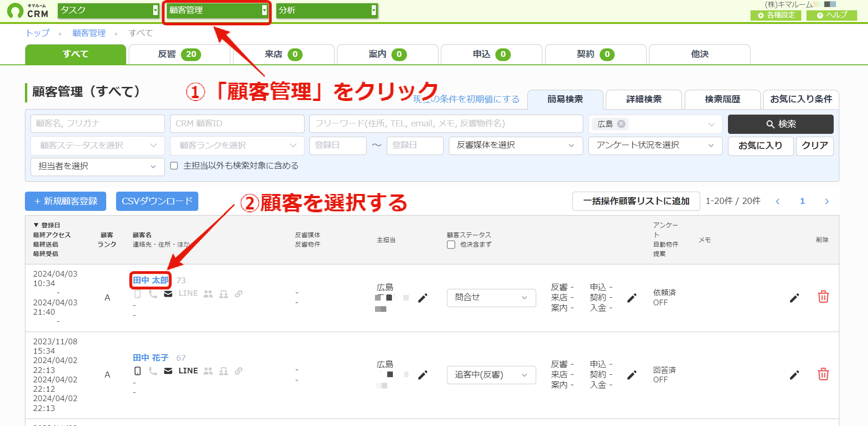This screenshot has width=868, height=426.
Task: Toggle 他決含まず checkbox in header
Action: click(451, 245)
